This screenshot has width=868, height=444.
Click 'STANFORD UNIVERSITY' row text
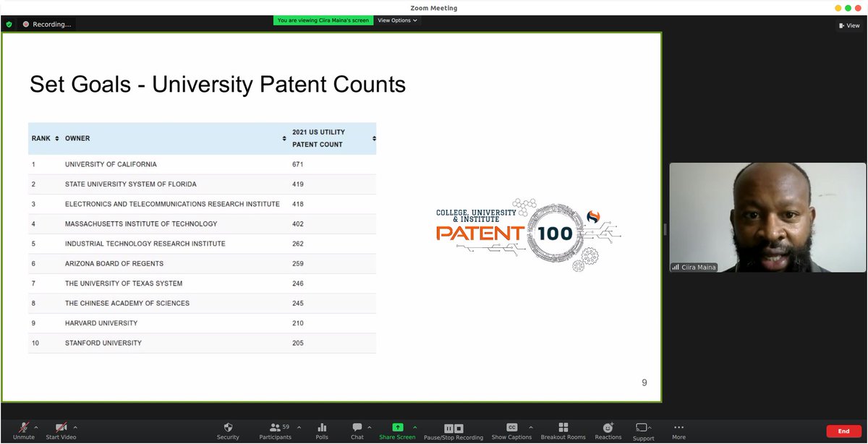coord(103,343)
